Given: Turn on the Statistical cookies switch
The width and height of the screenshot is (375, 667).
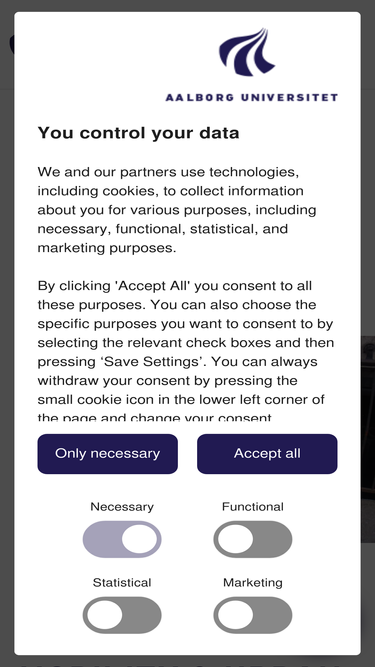Looking at the screenshot, I should 122,615.
